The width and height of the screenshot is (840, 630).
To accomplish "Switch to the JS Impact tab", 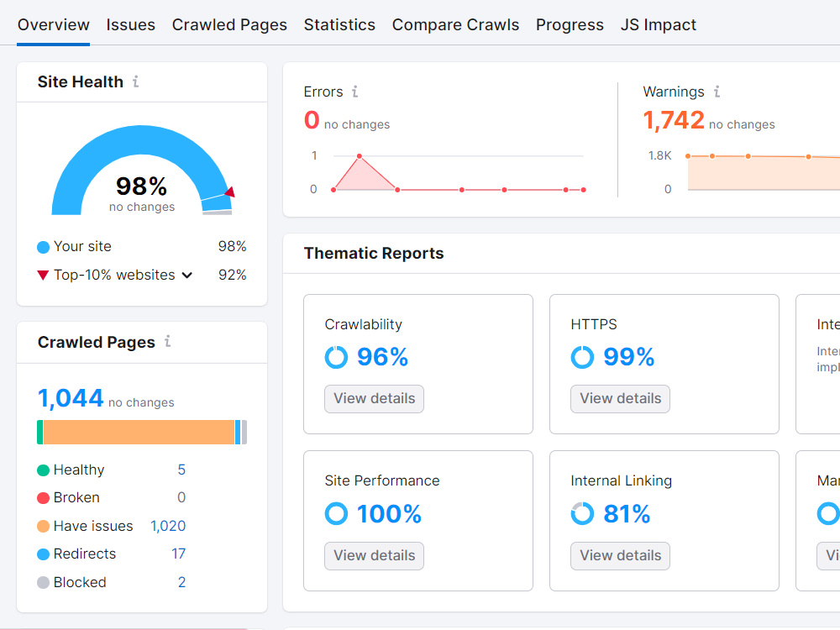I will click(658, 24).
